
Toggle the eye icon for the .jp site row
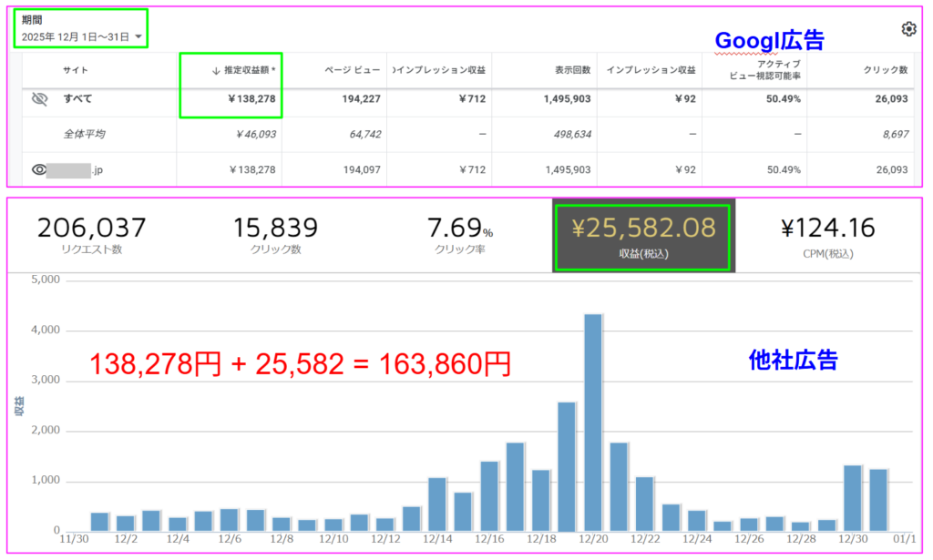pyautogui.click(x=39, y=169)
